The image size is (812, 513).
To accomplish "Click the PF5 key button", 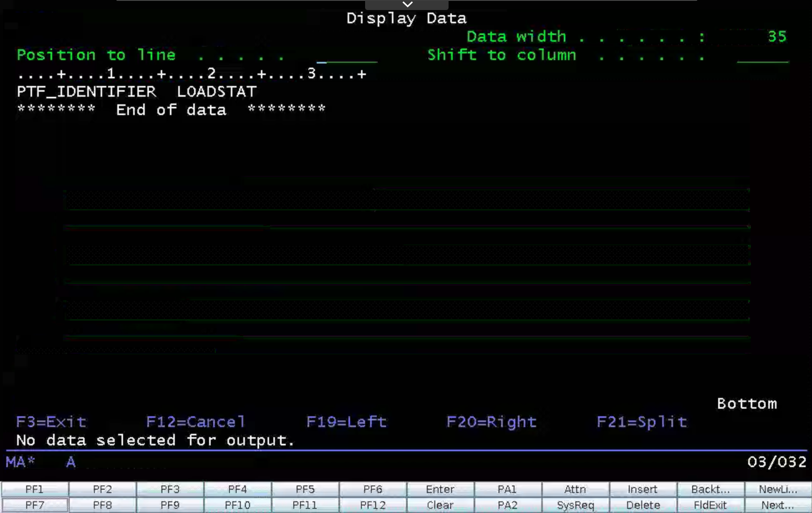I will (x=305, y=489).
